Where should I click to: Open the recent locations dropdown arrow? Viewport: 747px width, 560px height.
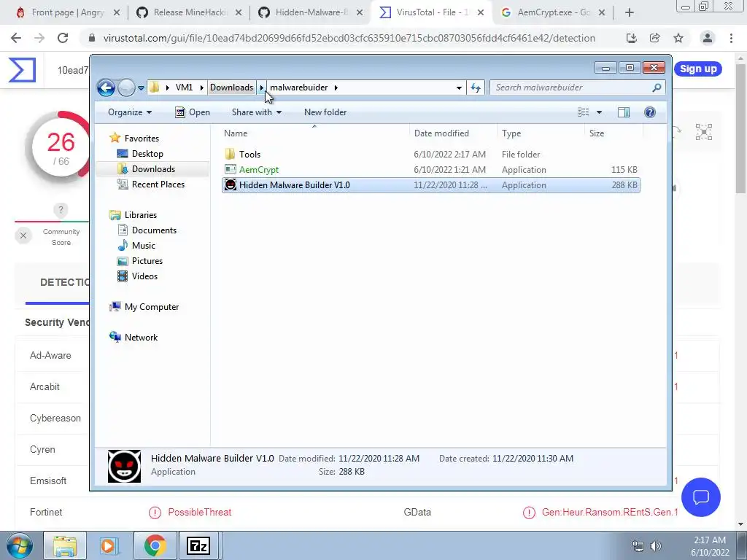coord(141,88)
